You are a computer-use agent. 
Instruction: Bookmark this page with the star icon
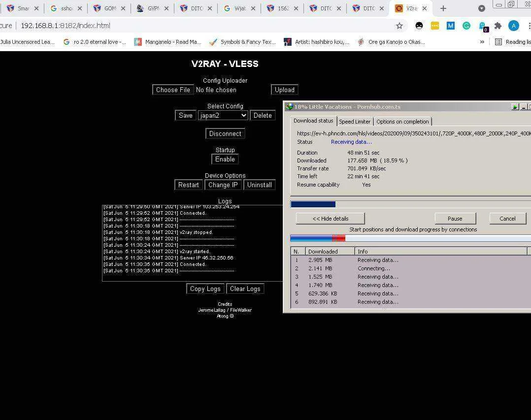coord(399,26)
